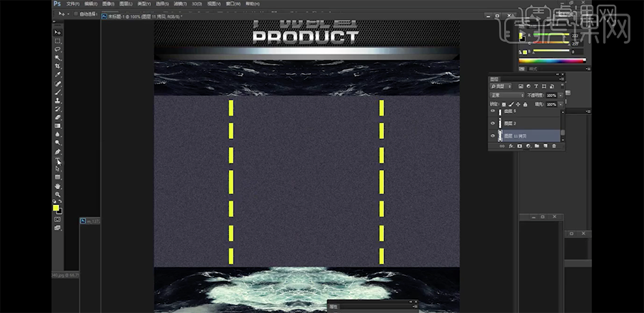Toggle lock all for layer

point(525,104)
